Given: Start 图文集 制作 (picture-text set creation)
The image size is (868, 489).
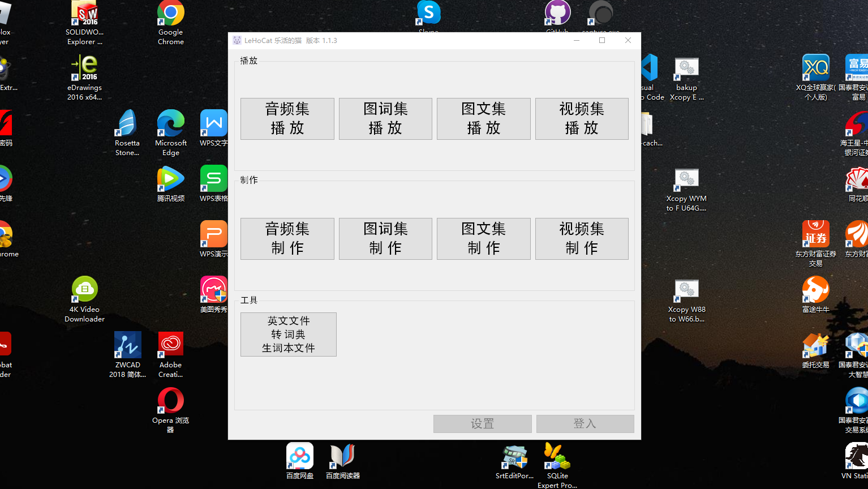Looking at the screenshot, I should click(x=483, y=238).
